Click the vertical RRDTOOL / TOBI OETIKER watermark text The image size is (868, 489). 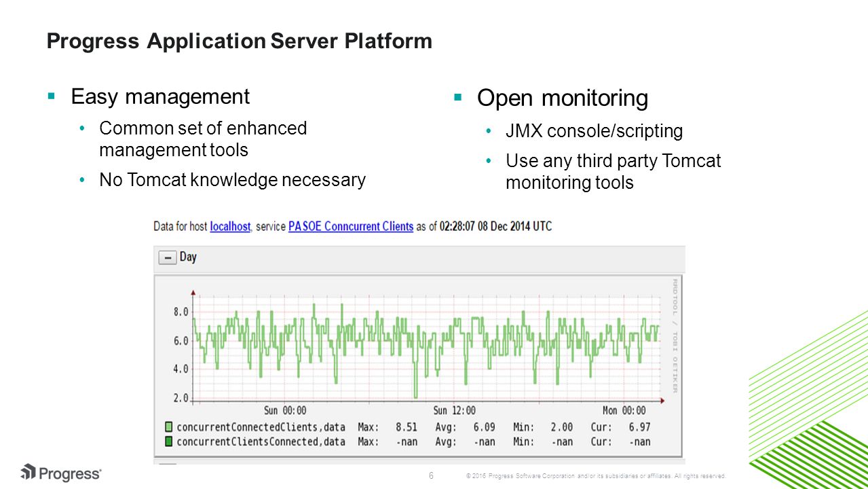coord(675,336)
